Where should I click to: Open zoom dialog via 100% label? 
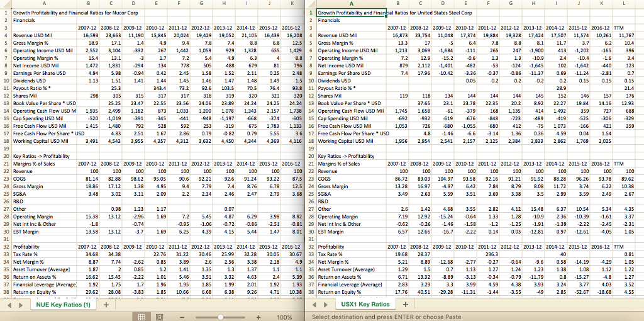(284, 317)
